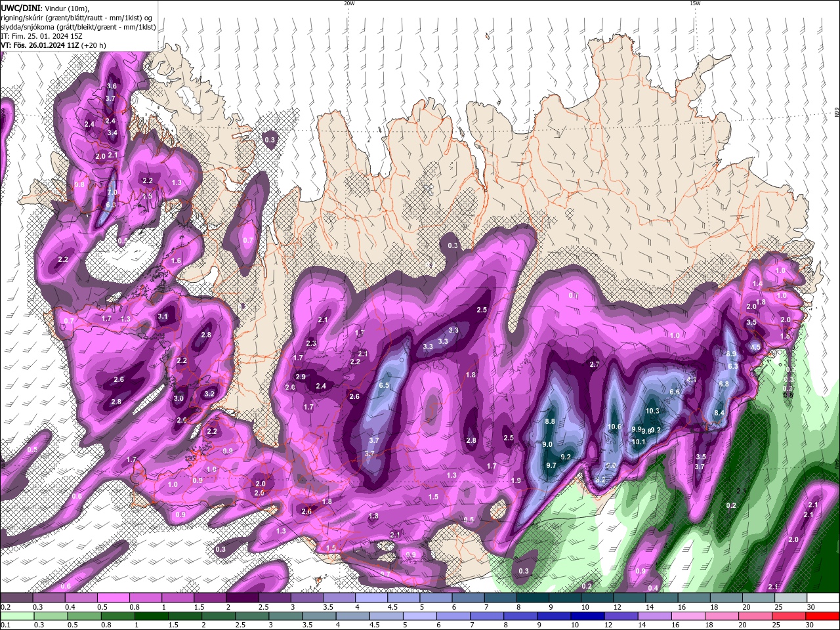Pick the red lower legend swatch labeled 30
The width and height of the screenshot is (840, 630).
click(822, 616)
